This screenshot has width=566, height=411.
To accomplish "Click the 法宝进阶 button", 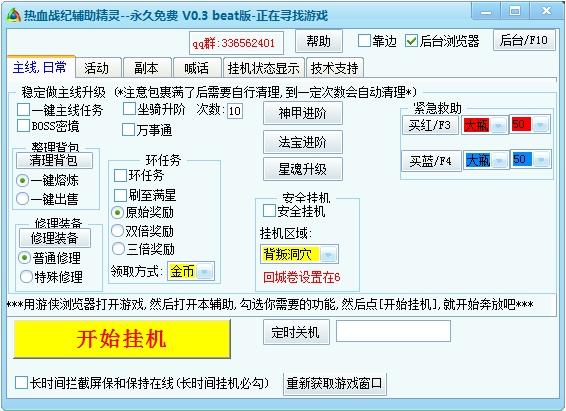I will click(302, 142).
